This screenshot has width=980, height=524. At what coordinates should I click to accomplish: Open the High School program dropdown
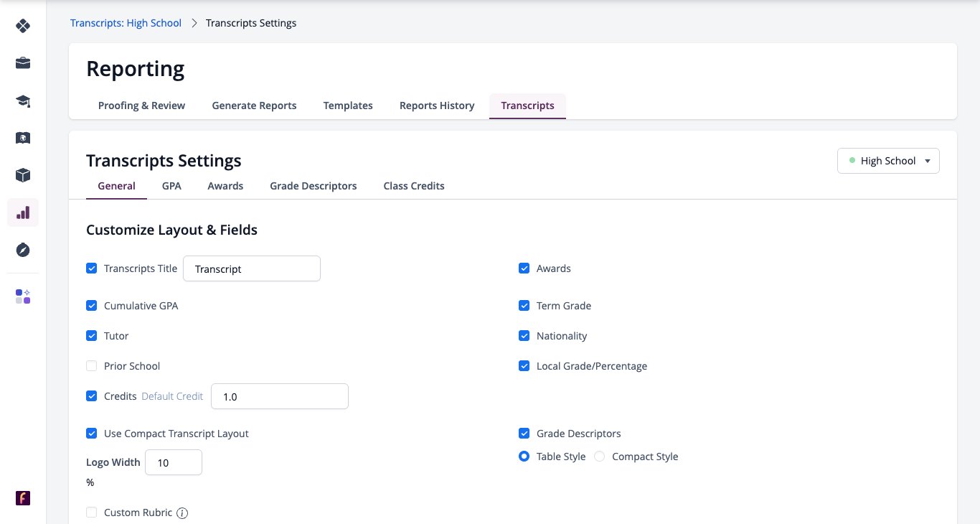pos(888,161)
